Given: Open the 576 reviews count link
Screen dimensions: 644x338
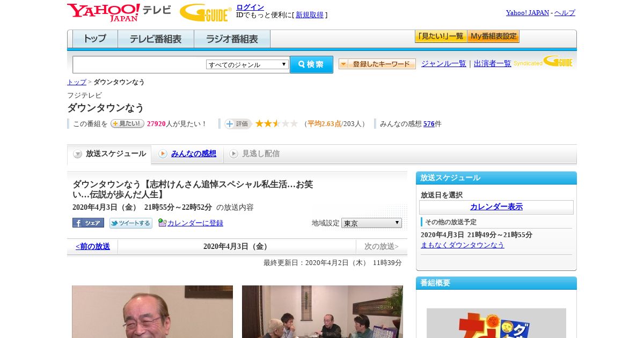Looking at the screenshot, I should tap(429, 124).
